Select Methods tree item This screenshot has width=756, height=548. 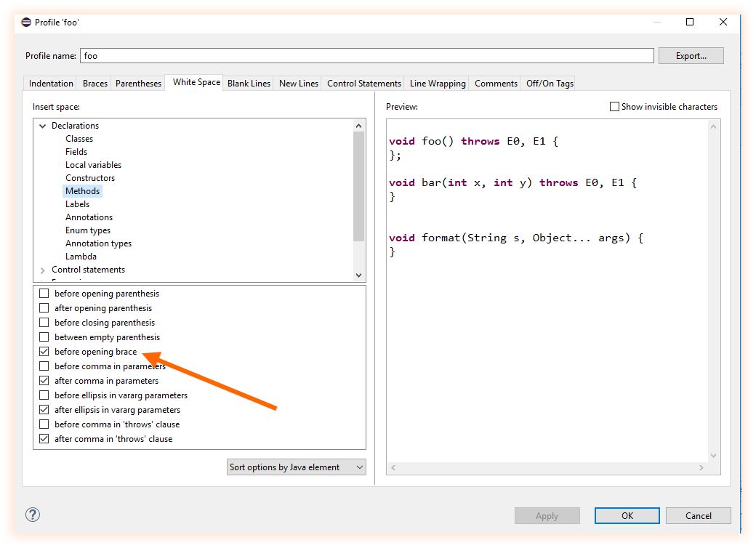point(82,191)
